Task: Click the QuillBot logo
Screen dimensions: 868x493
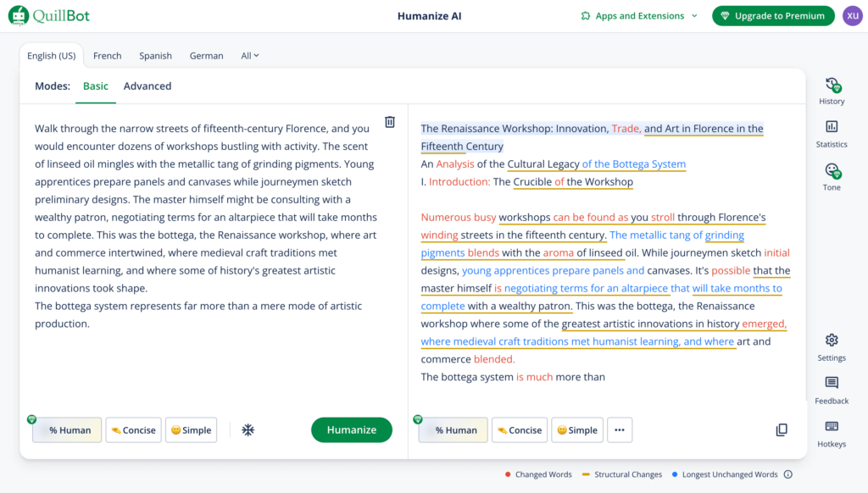Action: coord(49,15)
